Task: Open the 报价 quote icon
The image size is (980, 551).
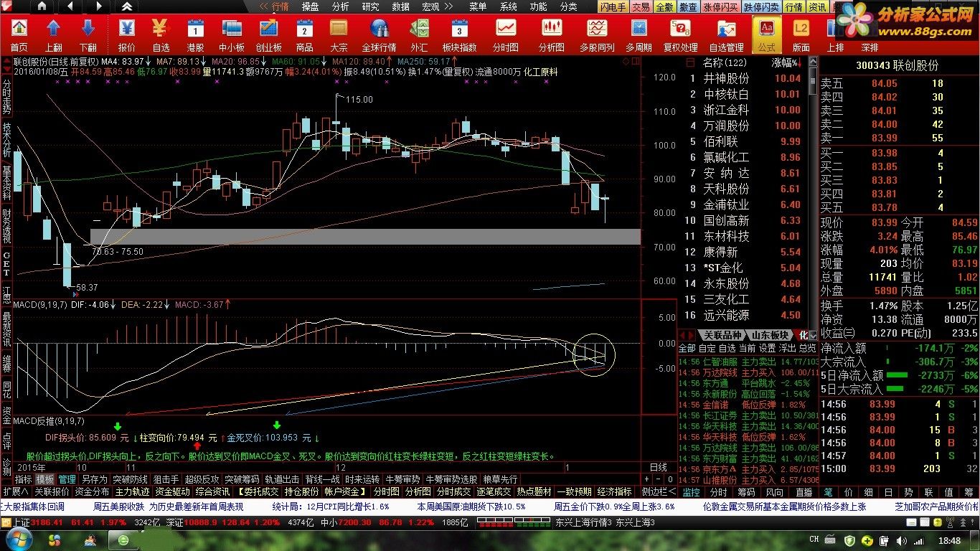Action: [x=126, y=34]
